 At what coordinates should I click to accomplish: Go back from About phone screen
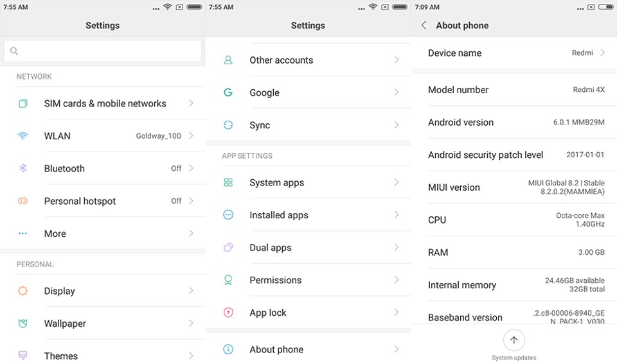[x=424, y=26]
